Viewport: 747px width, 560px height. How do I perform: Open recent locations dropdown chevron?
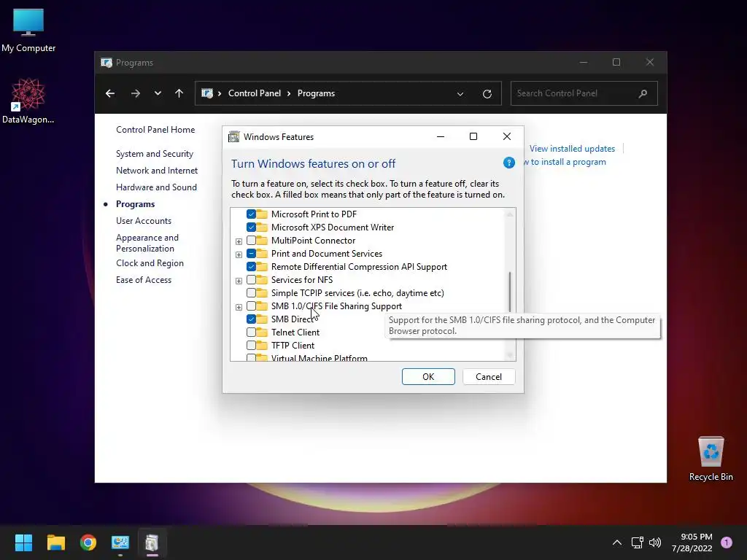(158, 93)
